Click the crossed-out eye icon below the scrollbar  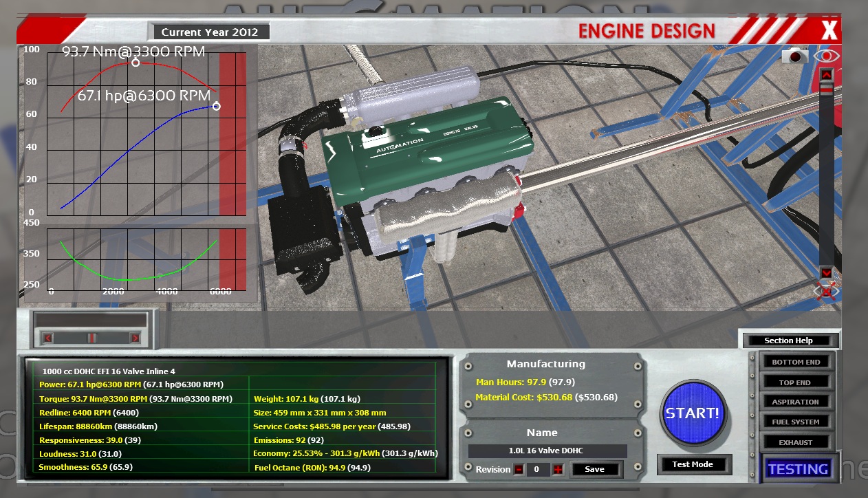[827, 291]
